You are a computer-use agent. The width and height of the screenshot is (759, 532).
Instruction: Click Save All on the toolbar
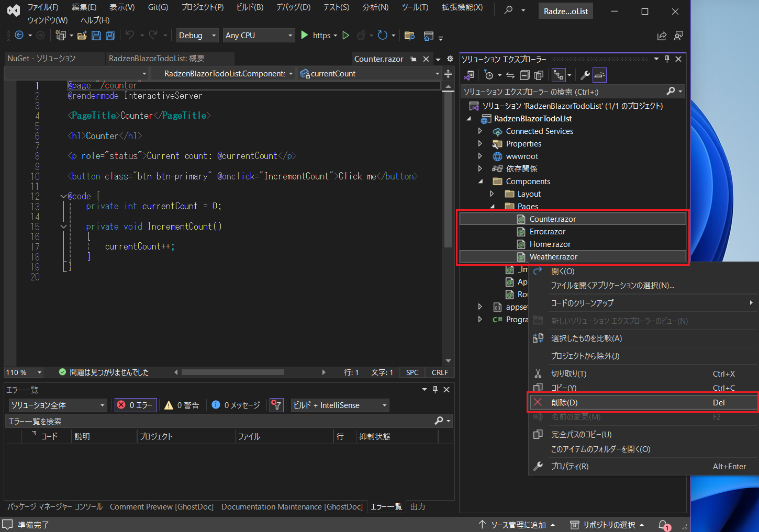pos(109,35)
